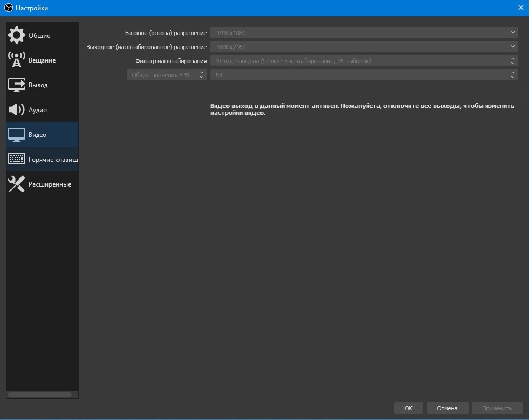Go to Горячие клавиши tab
This screenshot has height=420, width=529.
[42, 159]
